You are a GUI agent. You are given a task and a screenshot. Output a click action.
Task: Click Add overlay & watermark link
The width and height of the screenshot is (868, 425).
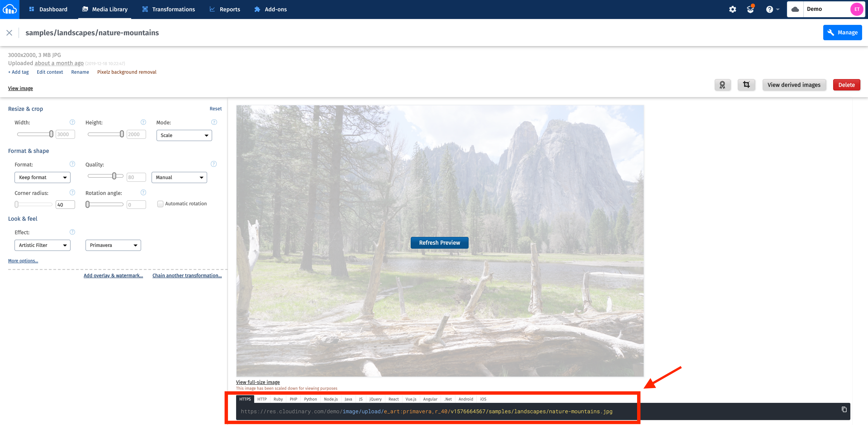coord(112,275)
